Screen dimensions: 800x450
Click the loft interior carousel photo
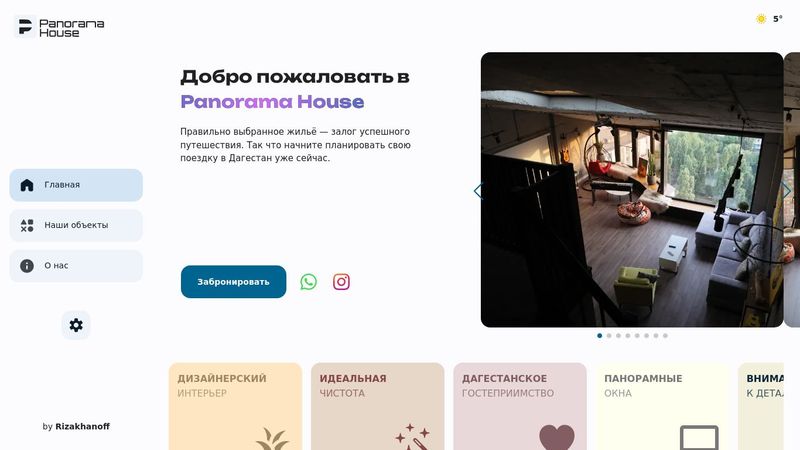click(632, 190)
